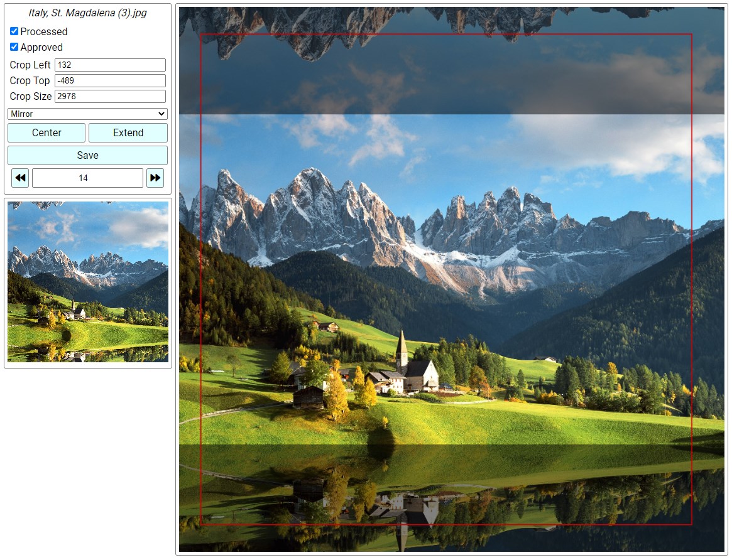Uncheck the Processed checkbox

click(14, 31)
